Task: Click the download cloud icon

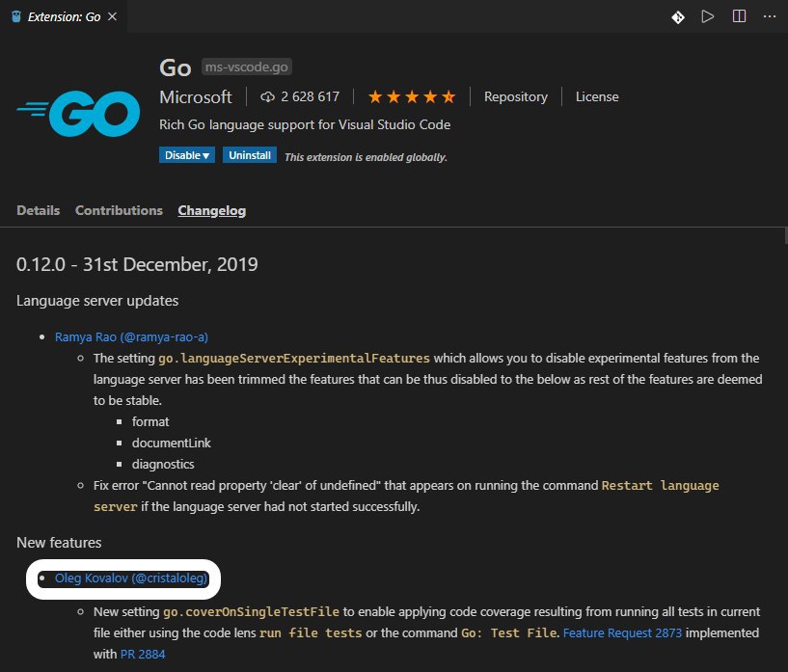Action: pyautogui.click(x=267, y=96)
